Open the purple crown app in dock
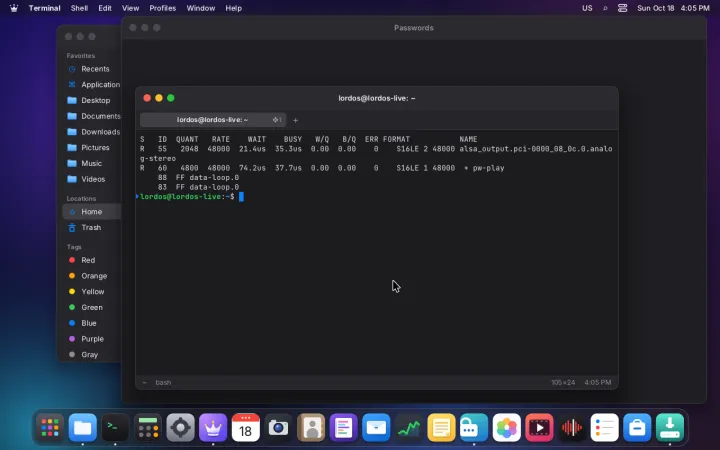The image size is (720, 450). pos(213,428)
